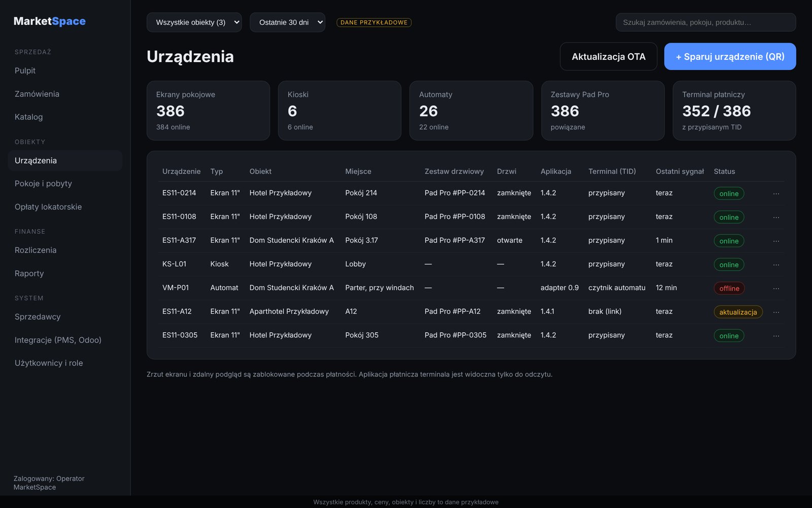Open row actions menu for ES11-0305
The height and width of the screenshot is (508, 812).
point(776,336)
